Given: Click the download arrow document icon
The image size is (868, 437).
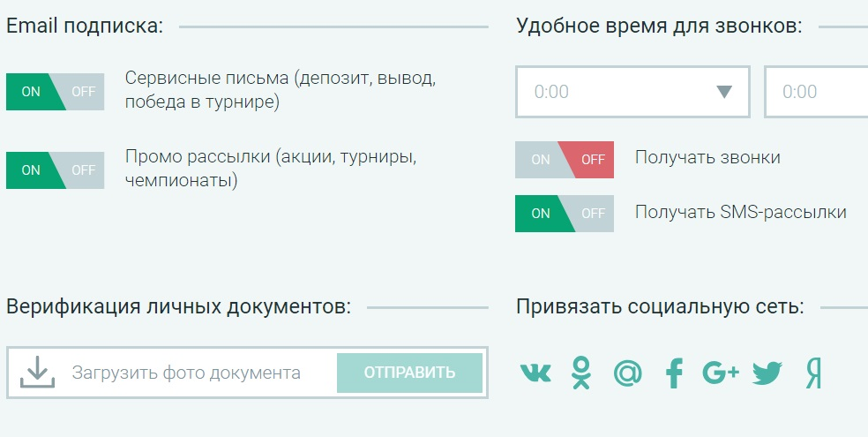Looking at the screenshot, I should tap(37, 373).
